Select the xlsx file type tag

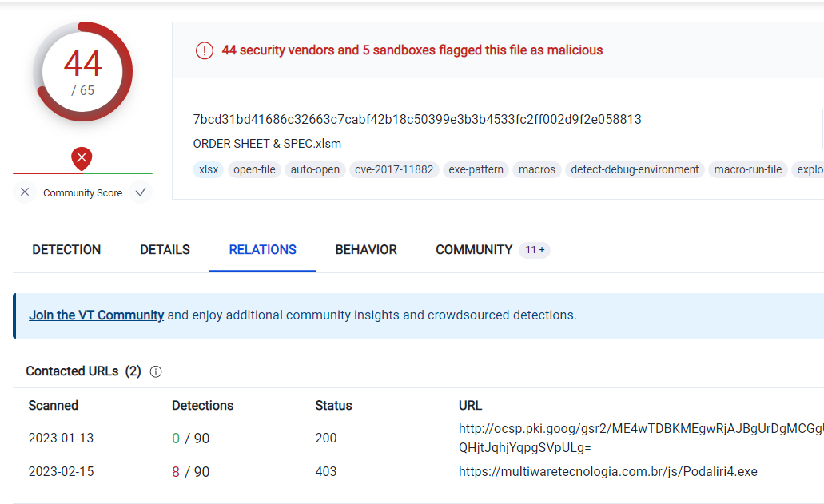point(208,169)
